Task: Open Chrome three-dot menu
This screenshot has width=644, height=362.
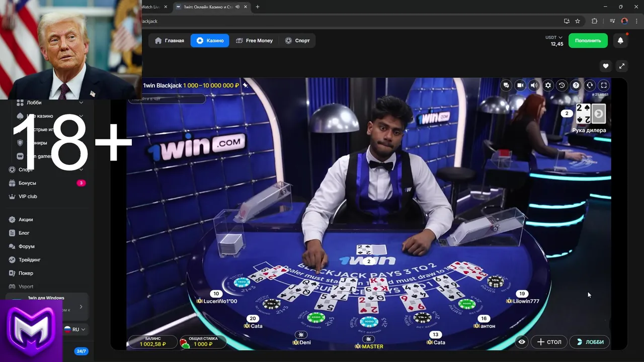Action: pos(636,21)
